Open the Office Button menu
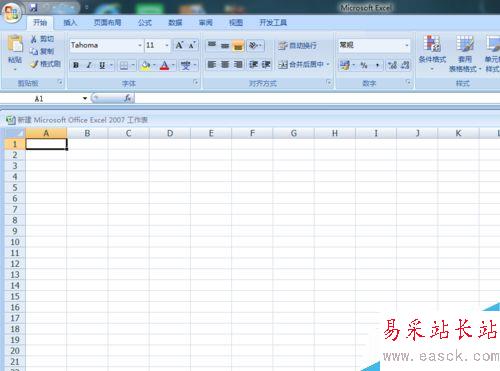This screenshot has width=500, height=371. 12,13
